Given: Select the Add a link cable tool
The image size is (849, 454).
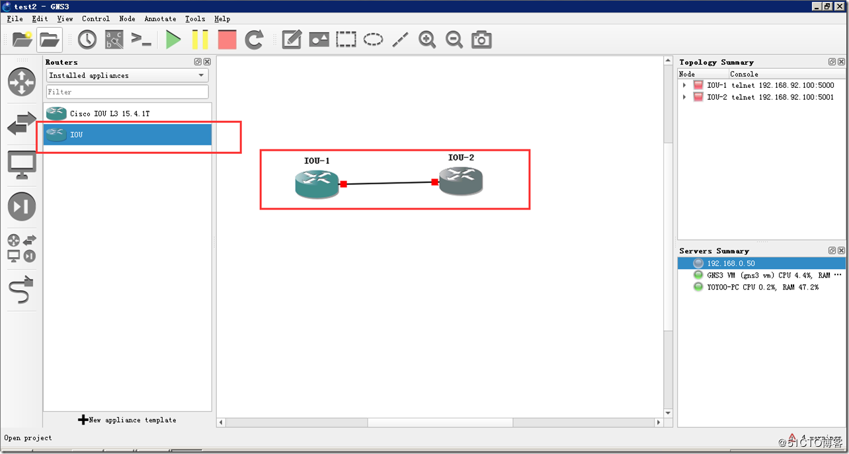Looking at the screenshot, I should [x=22, y=290].
